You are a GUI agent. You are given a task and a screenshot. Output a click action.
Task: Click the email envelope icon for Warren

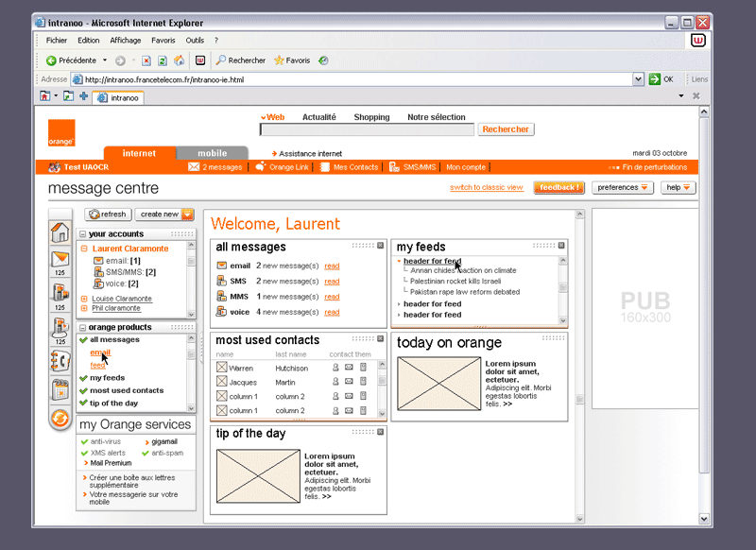[349, 368]
